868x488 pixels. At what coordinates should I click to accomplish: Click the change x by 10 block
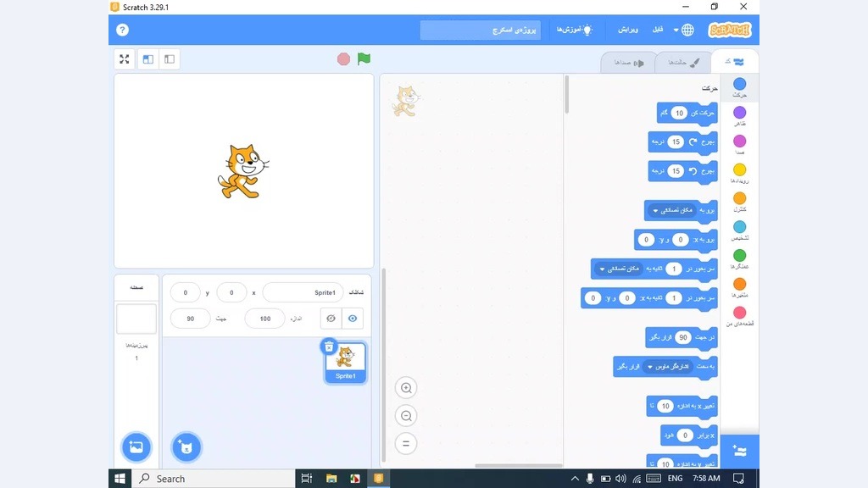pyautogui.click(x=682, y=406)
